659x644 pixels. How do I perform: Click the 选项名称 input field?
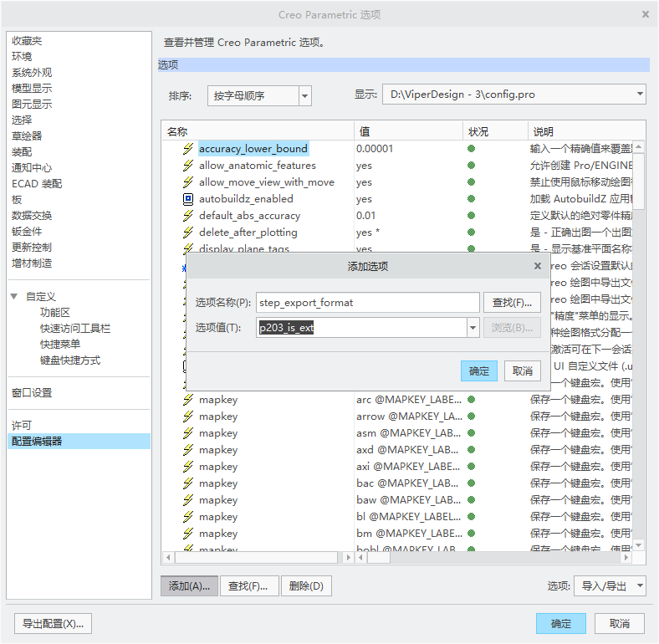coord(367,303)
